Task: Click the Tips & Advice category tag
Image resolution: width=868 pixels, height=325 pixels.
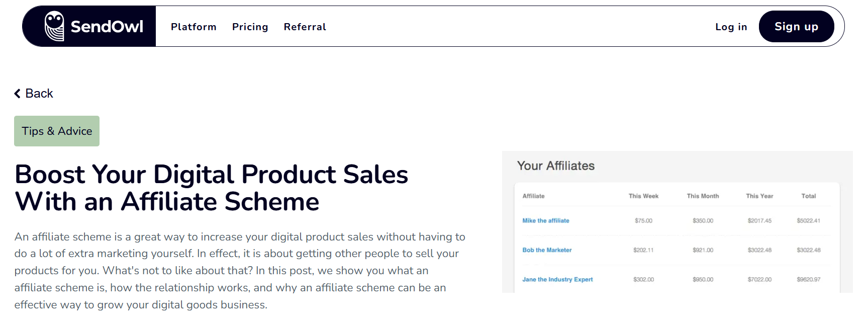Action: tap(56, 131)
